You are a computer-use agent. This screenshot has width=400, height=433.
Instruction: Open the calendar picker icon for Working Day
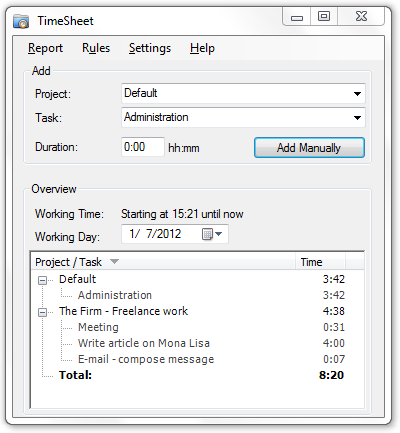pos(212,234)
